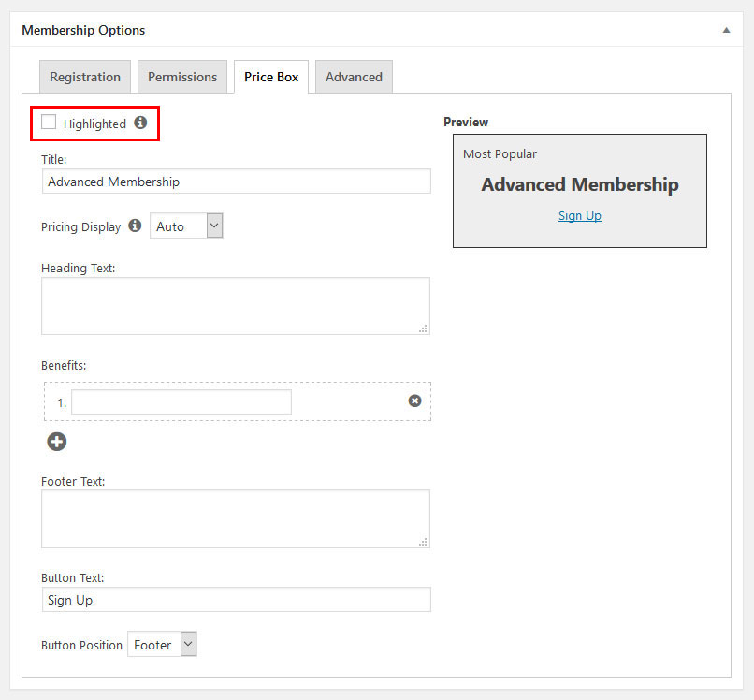Click the Sign Up link in the preview
The width and height of the screenshot is (754, 700).
point(580,216)
